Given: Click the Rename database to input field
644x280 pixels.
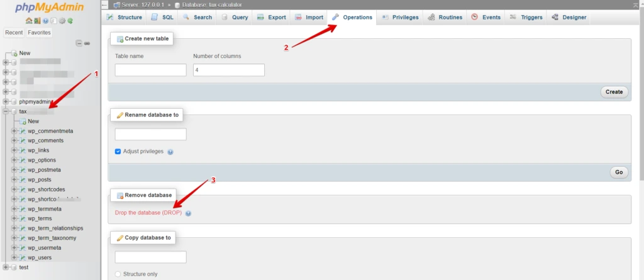Looking at the screenshot, I should coord(151,134).
